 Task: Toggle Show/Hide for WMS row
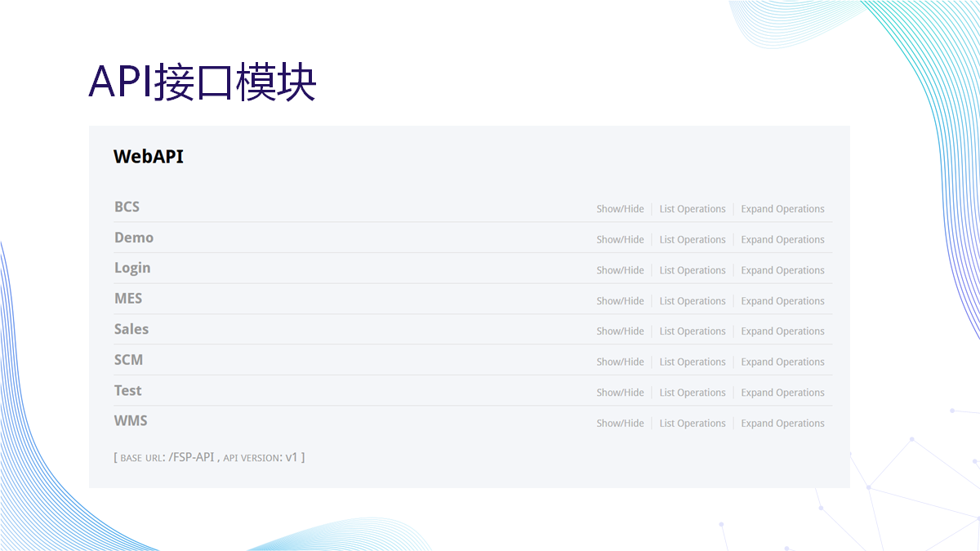pyautogui.click(x=620, y=424)
